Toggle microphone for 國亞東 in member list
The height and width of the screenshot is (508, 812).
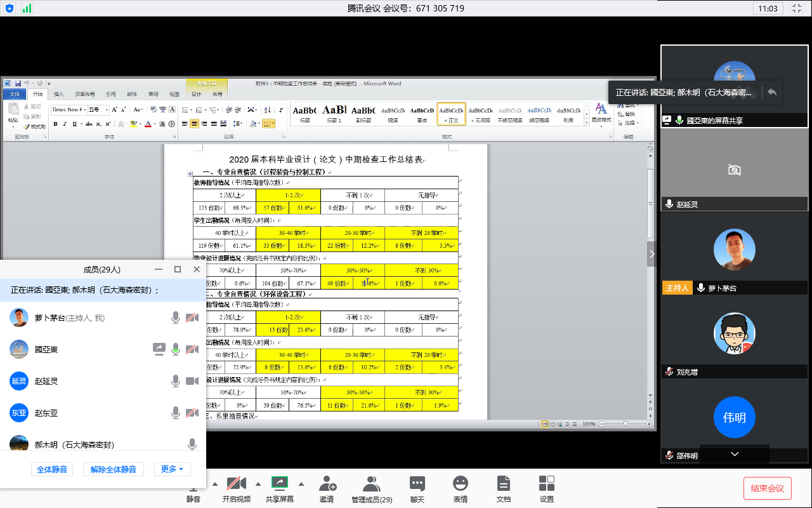[176, 349]
